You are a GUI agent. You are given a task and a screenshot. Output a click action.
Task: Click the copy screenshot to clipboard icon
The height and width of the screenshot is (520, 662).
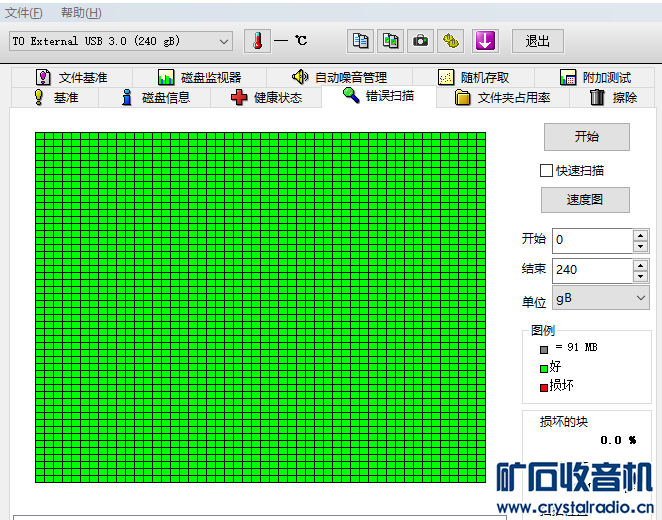[390, 41]
